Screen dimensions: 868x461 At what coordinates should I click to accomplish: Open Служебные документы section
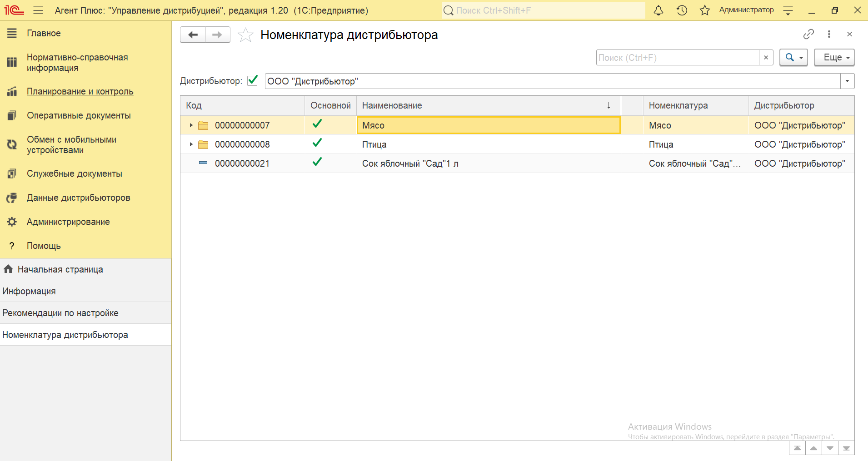coord(75,173)
